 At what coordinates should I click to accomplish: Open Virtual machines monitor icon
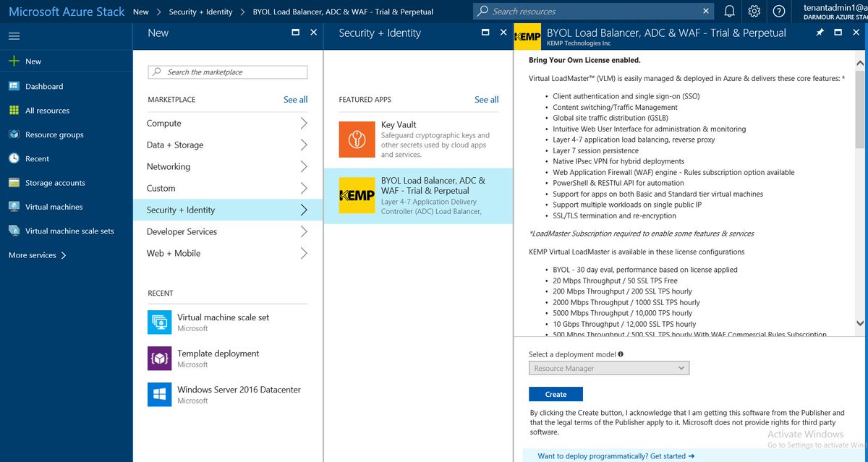[14, 207]
